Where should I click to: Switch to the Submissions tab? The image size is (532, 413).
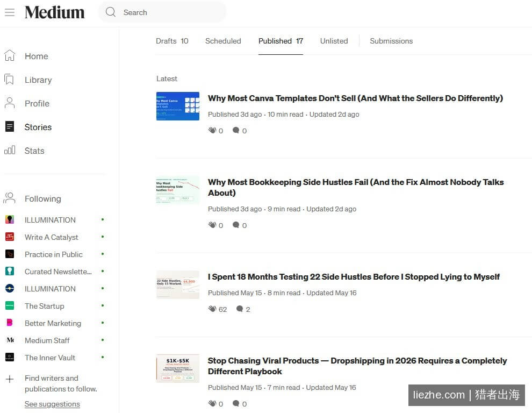391,41
